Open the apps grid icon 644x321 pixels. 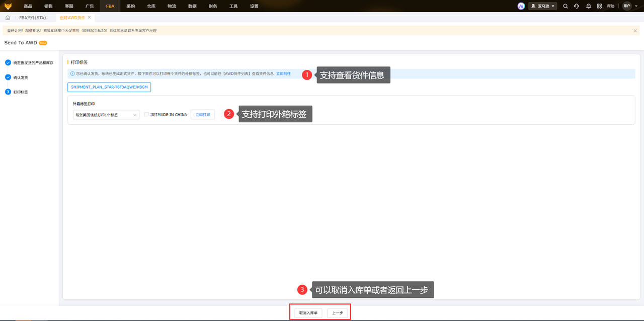tap(599, 6)
